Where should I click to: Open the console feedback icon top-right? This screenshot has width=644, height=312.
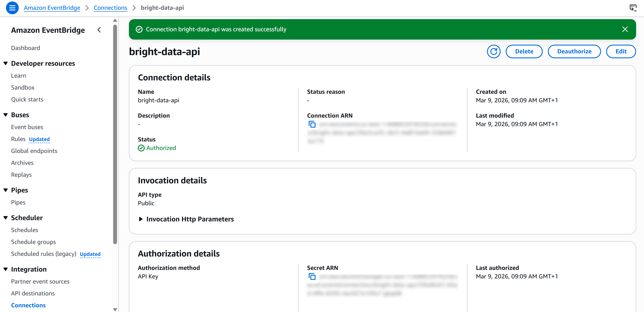(x=633, y=8)
